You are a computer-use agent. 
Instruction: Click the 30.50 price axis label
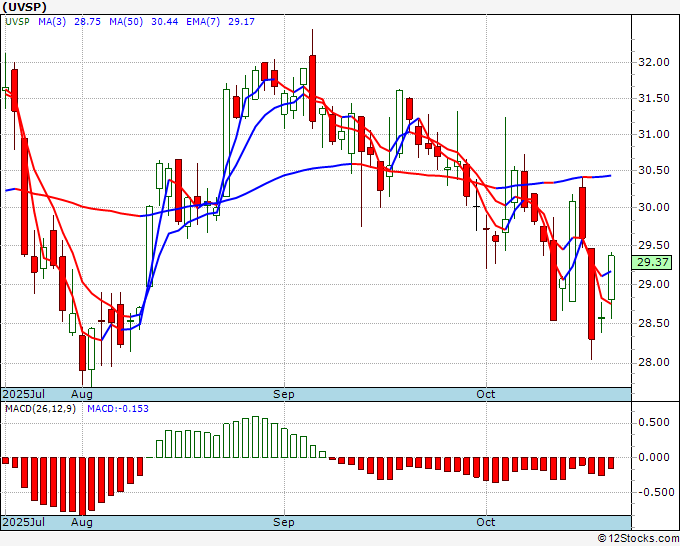click(x=654, y=170)
